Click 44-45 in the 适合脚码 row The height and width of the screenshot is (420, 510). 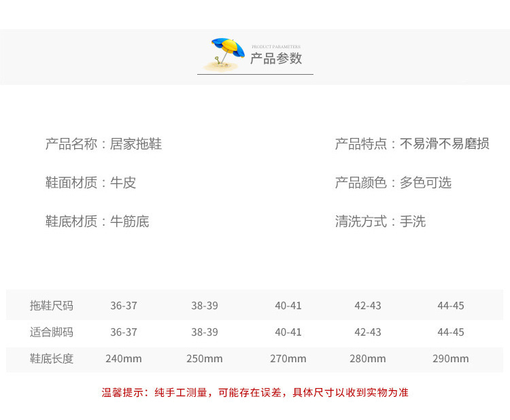(451, 332)
